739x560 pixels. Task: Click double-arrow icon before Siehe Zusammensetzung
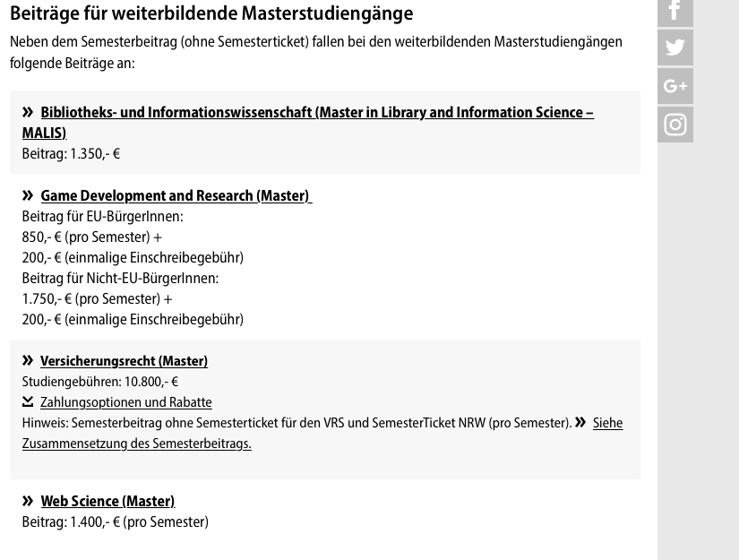(x=580, y=422)
